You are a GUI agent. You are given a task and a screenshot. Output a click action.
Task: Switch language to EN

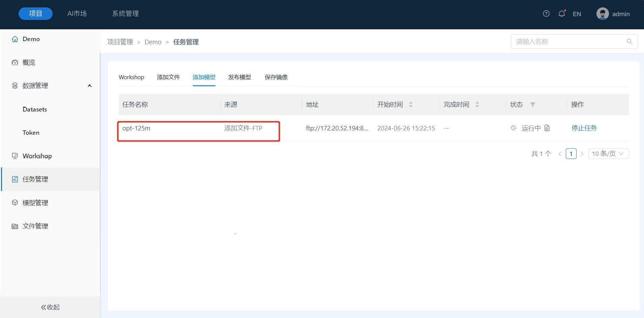[577, 14]
